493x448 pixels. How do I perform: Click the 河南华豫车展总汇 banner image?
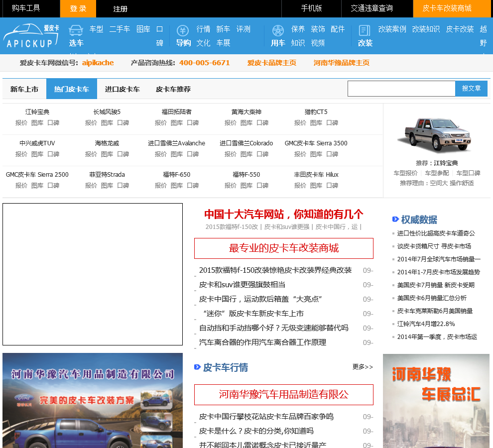coord(436,401)
